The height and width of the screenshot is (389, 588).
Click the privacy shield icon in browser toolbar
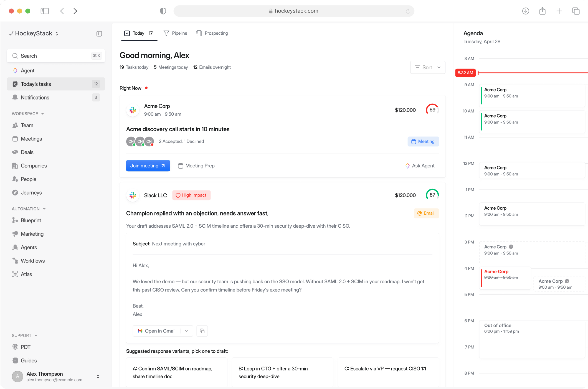tap(163, 11)
